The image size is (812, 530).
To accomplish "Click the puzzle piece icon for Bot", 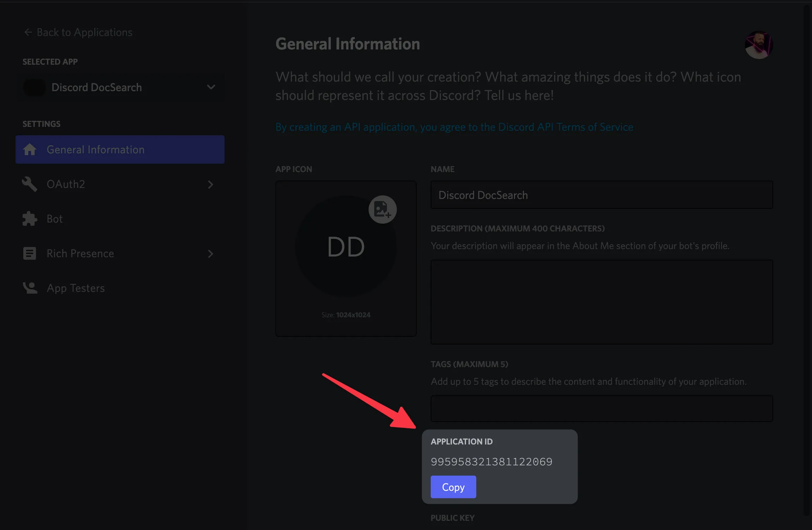I will point(30,219).
